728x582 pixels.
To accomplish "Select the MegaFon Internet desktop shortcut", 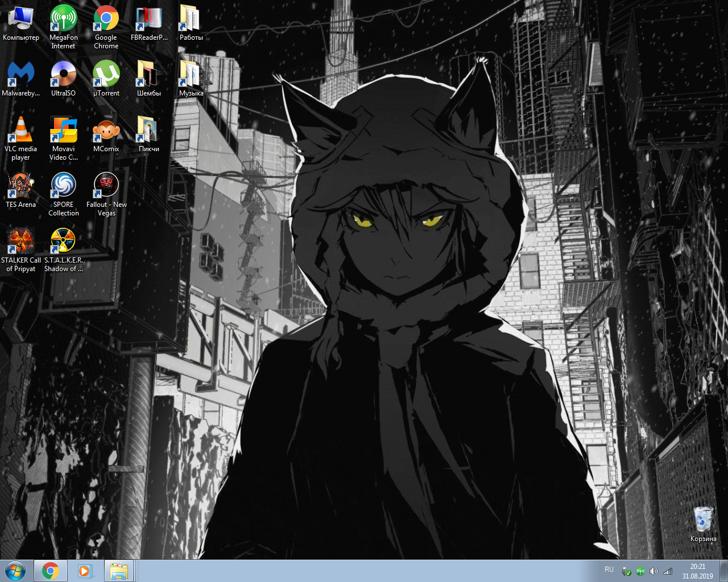I will 63,27.
